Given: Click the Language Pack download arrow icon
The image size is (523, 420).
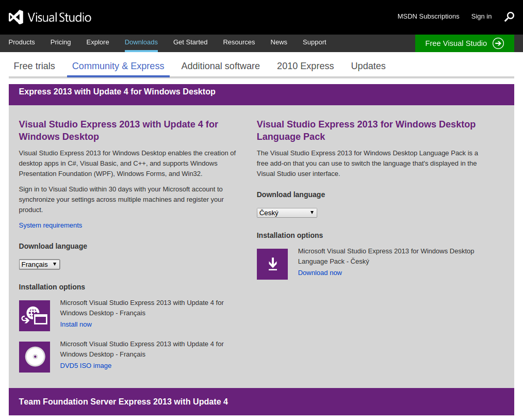Looking at the screenshot, I should [x=272, y=264].
